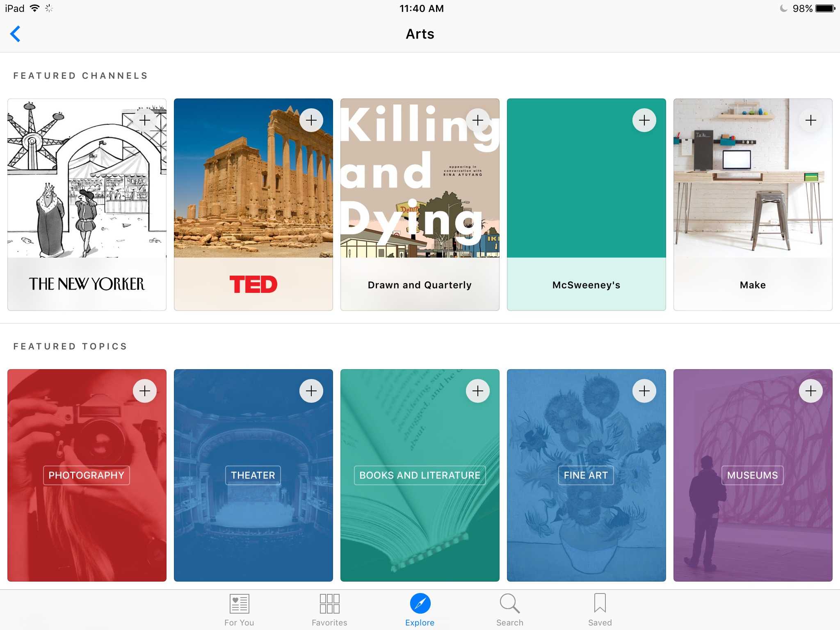
Task: Switch to the For You tab
Action: pyautogui.click(x=239, y=609)
